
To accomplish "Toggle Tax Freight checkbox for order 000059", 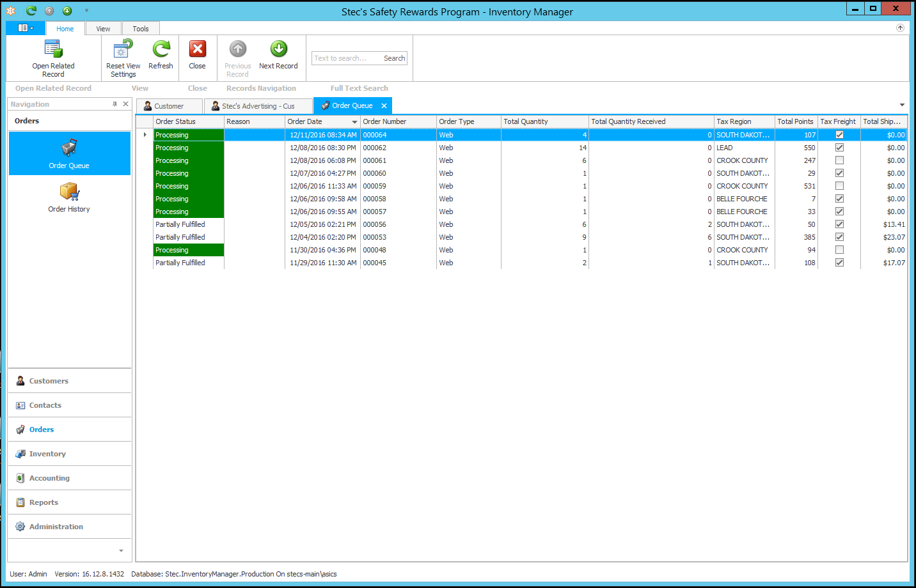I will pyautogui.click(x=839, y=186).
